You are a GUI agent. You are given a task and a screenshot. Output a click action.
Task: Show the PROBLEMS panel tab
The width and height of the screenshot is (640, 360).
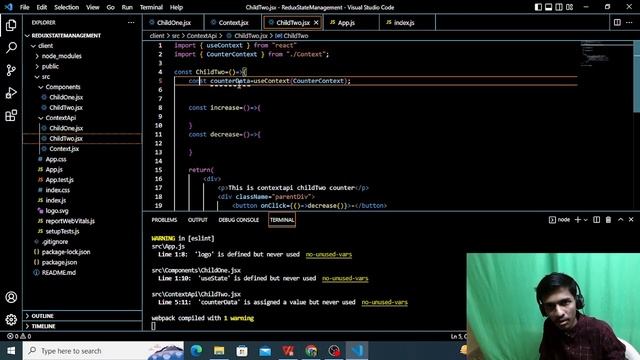point(164,220)
